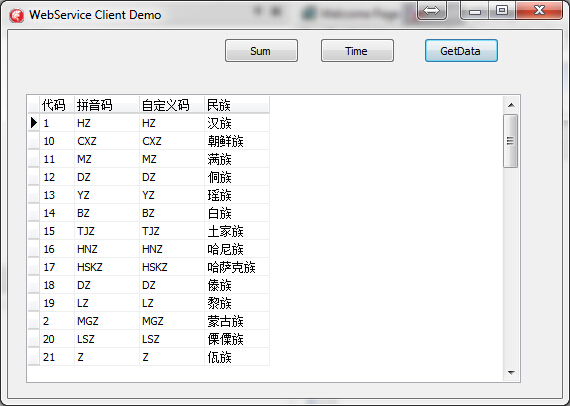The width and height of the screenshot is (570, 406).
Task: Click the Sum button
Action: (261, 51)
